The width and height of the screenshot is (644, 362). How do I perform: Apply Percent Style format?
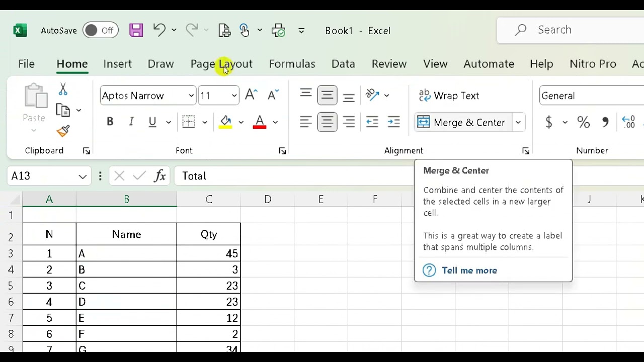[x=584, y=122]
